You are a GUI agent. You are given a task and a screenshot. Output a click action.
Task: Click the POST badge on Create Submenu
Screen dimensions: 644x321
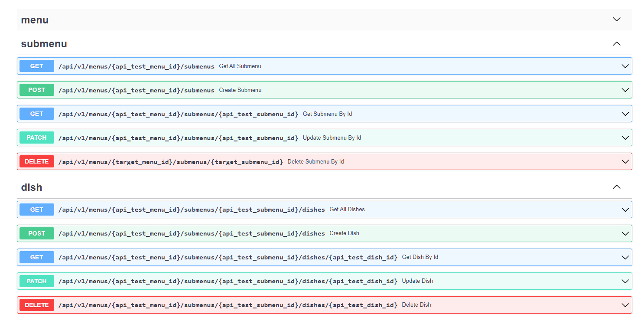click(x=36, y=90)
